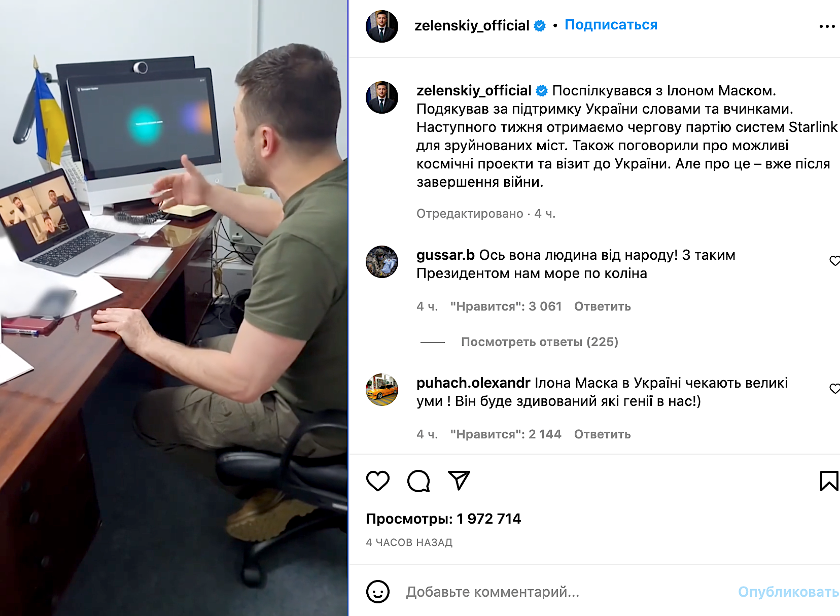Like the post with the heart icon

(x=377, y=481)
